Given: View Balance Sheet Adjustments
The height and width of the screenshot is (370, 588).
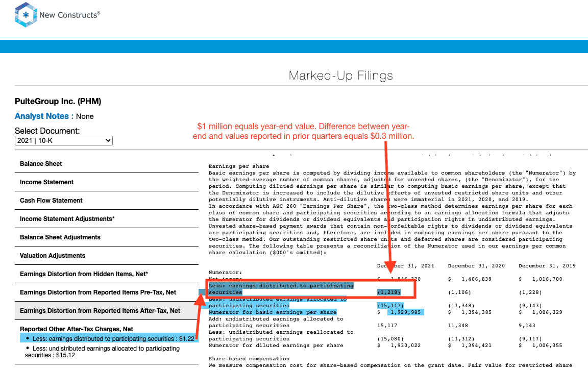Looking at the screenshot, I should click(x=107, y=237).
